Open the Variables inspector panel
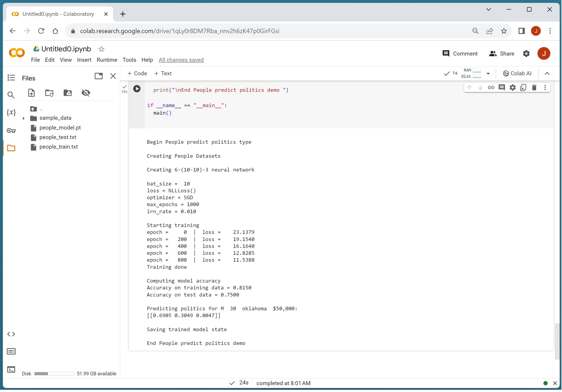The image size is (562, 392). coord(11,112)
